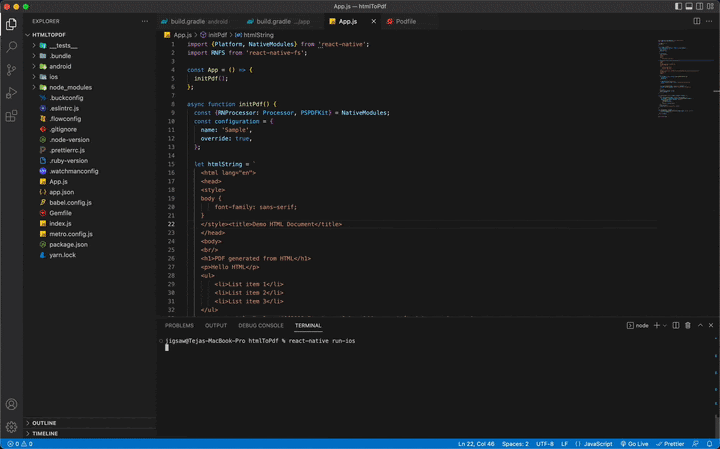
Task: Toggle bottom panel layout icon
Action: (x=689, y=6)
